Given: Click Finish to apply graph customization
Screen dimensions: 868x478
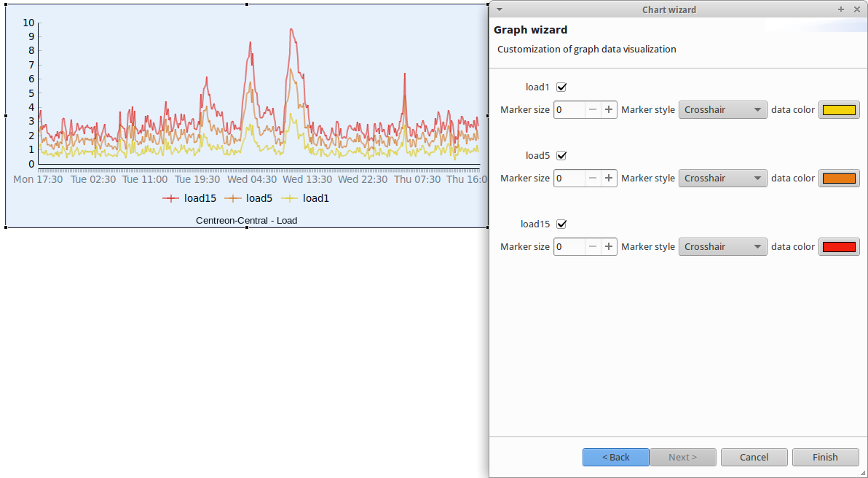Looking at the screenshot, I should tap(825, 457).
